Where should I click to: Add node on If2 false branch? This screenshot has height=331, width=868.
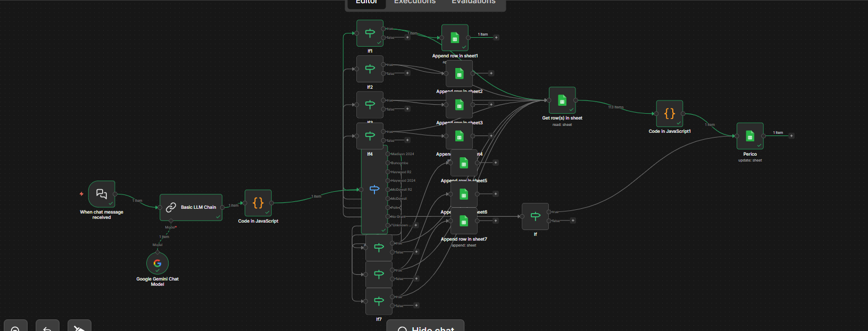407,73
